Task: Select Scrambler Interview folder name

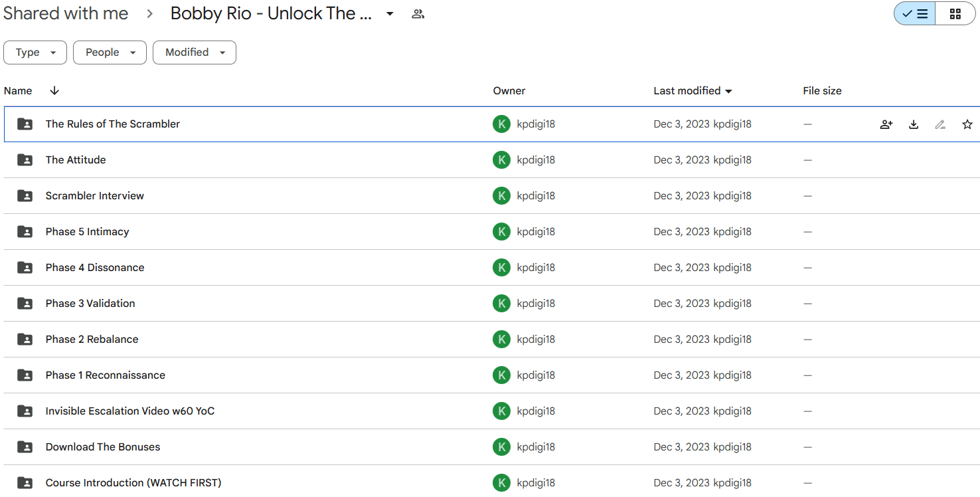Action: 95,196
